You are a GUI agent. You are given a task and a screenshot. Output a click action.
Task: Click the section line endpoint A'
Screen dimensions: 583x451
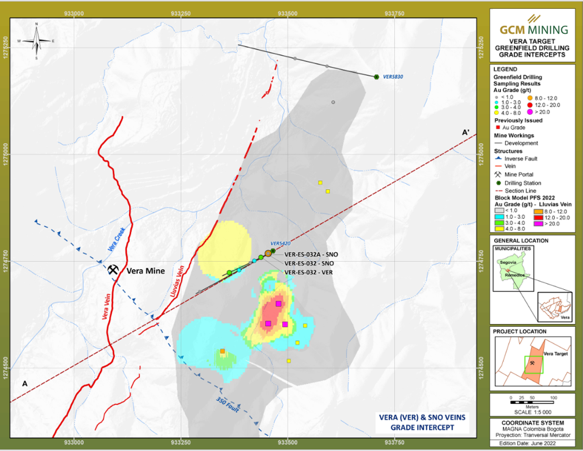click(466, 132)
